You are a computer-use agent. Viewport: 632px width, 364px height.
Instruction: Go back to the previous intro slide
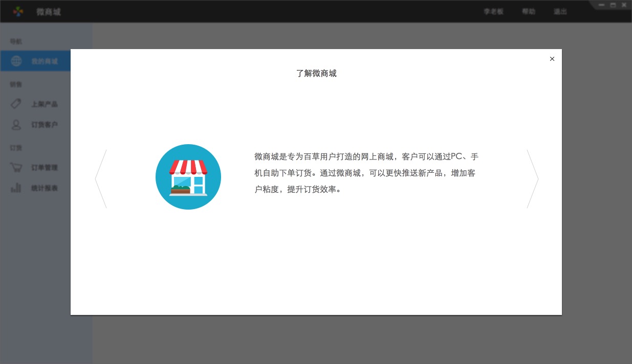pos(101,179)
